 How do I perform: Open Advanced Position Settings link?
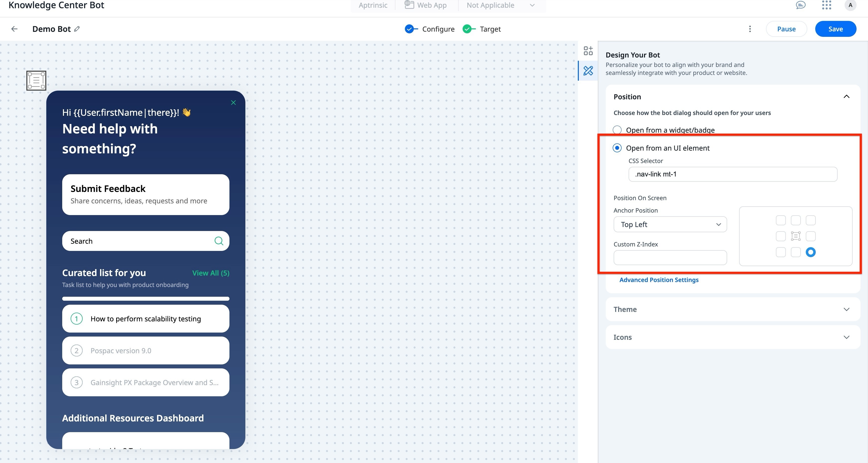click(659, 280)
